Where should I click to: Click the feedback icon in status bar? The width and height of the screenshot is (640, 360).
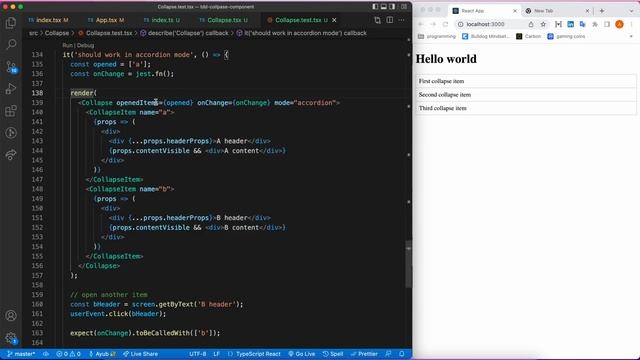(388, 354)
